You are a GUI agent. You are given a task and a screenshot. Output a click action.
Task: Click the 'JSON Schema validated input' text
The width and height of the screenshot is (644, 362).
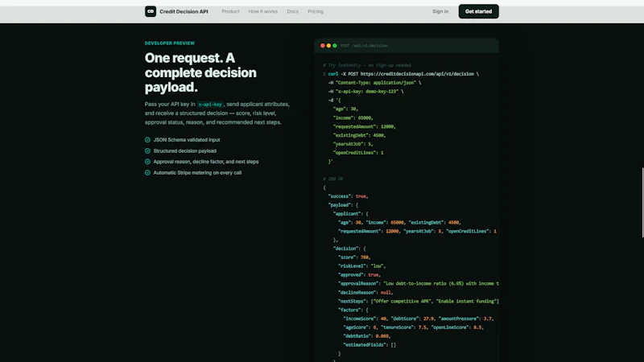(187, 140)
